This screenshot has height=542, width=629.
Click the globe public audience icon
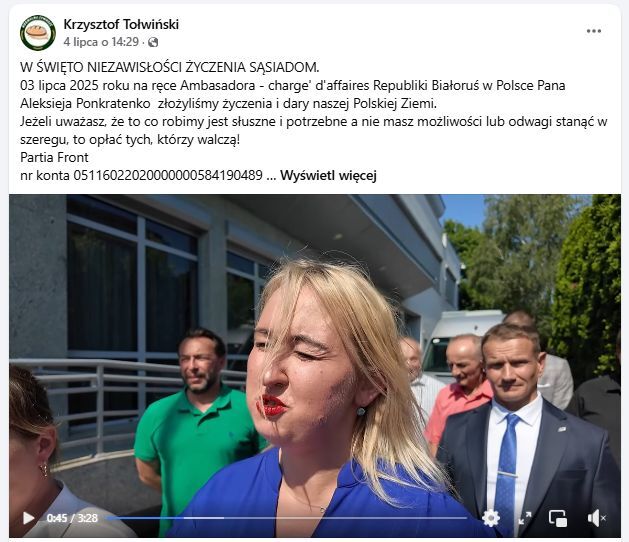pyautogui.click(x=153, y=42)
